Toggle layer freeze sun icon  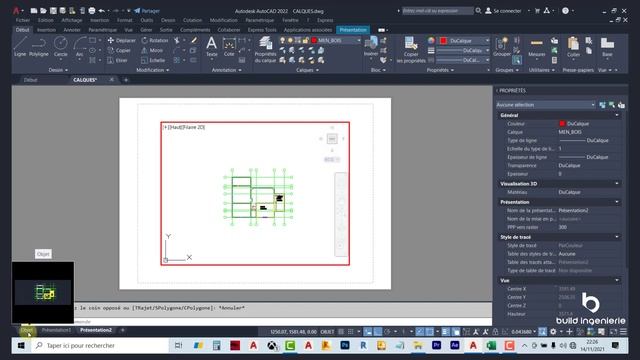tap(290, 40)
